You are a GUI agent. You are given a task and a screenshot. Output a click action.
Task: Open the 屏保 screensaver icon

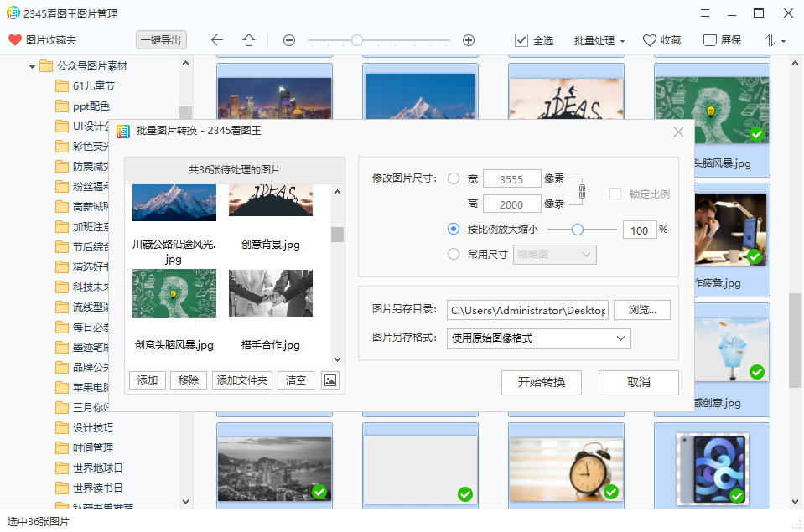(x=708, y=39)
